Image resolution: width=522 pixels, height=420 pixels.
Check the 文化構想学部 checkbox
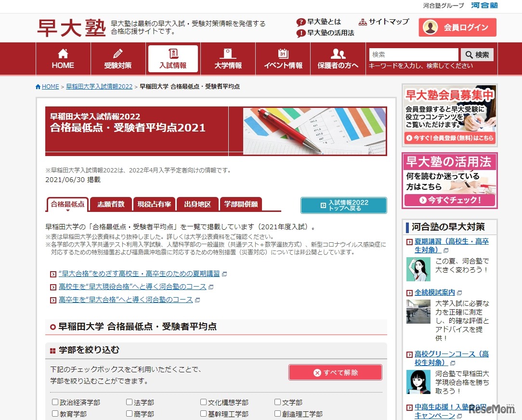(x=203, y=401)
